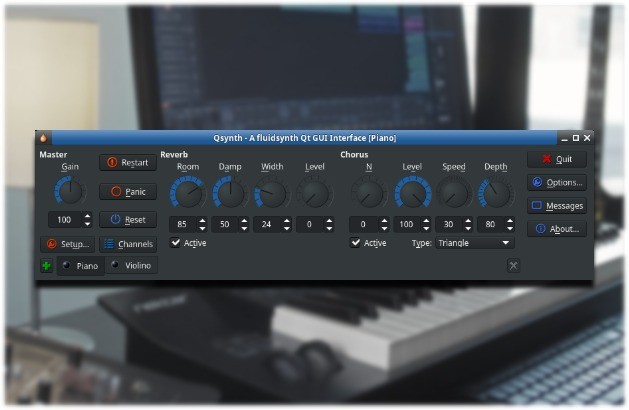Toggle the Chorus Active checkbox
629x410 pixels.
point(368,243)
